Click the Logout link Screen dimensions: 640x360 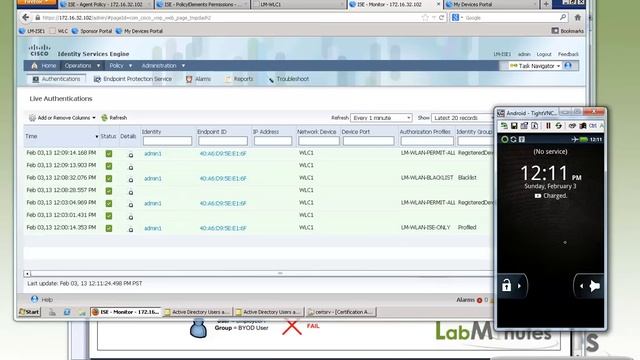(544, 54)
